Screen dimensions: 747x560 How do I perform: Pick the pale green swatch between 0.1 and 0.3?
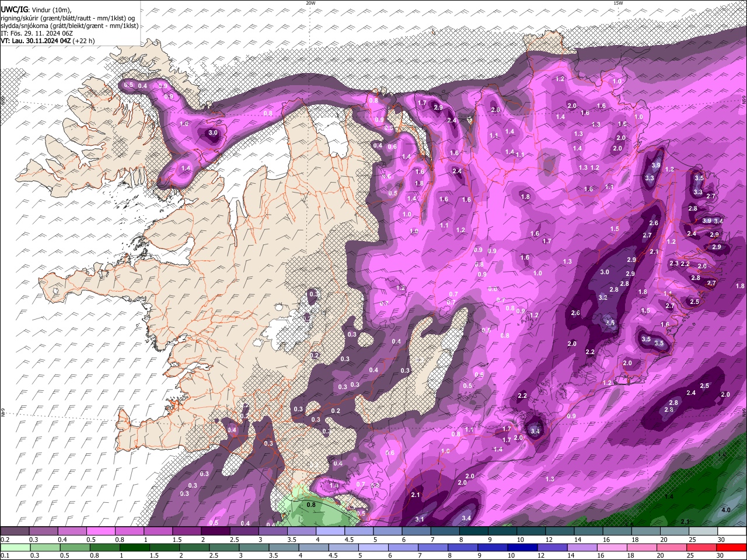pos(15,548)
